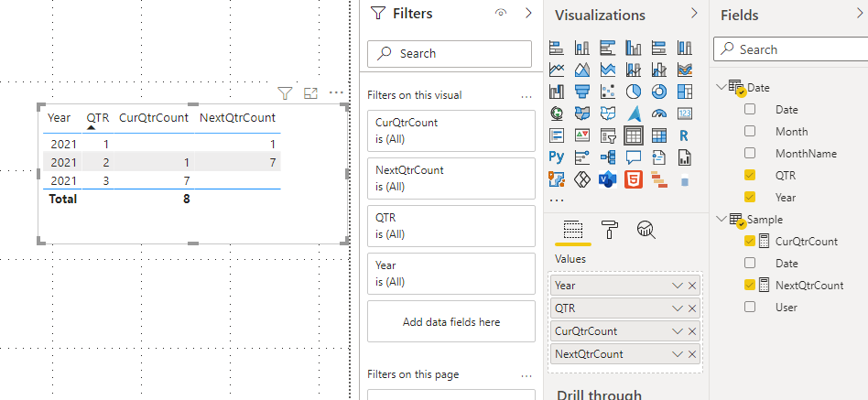Add an Azure Map visual
The height and width of the screenshot is (400, 868).
pyautogui.click(x=634, y=114)
